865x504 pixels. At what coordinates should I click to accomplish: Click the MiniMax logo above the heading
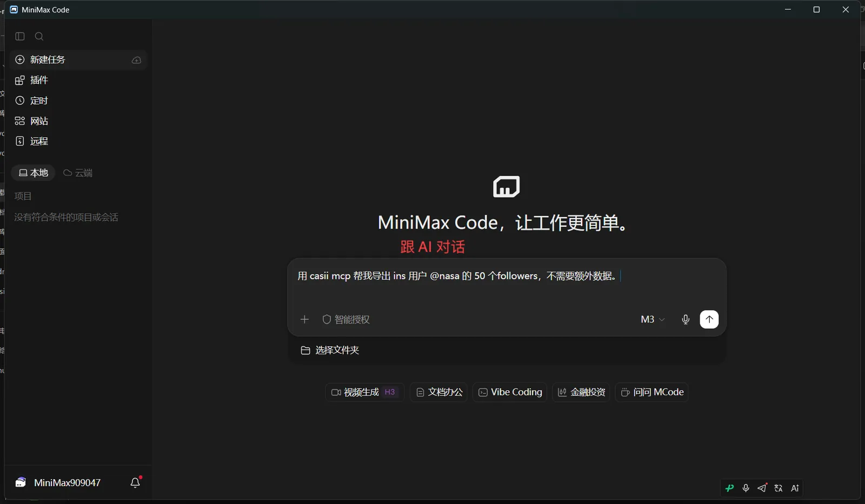(x=507, y=186)
